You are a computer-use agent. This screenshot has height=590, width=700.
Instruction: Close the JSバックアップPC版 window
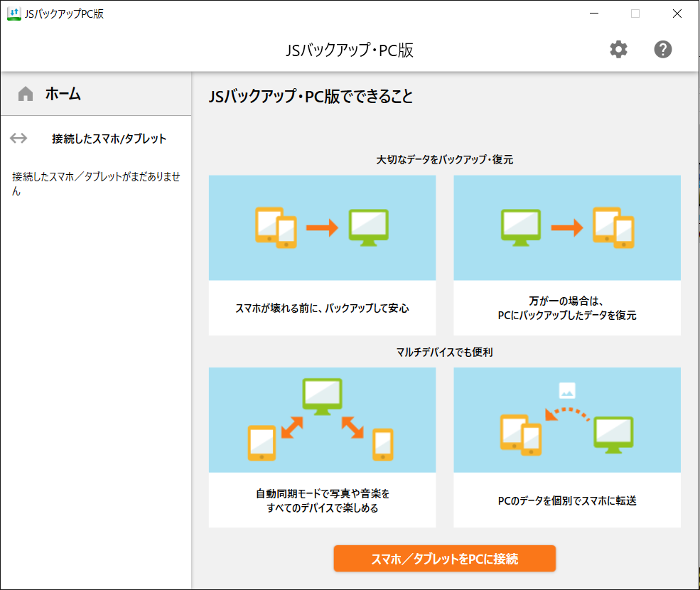[x=677, y=14]
